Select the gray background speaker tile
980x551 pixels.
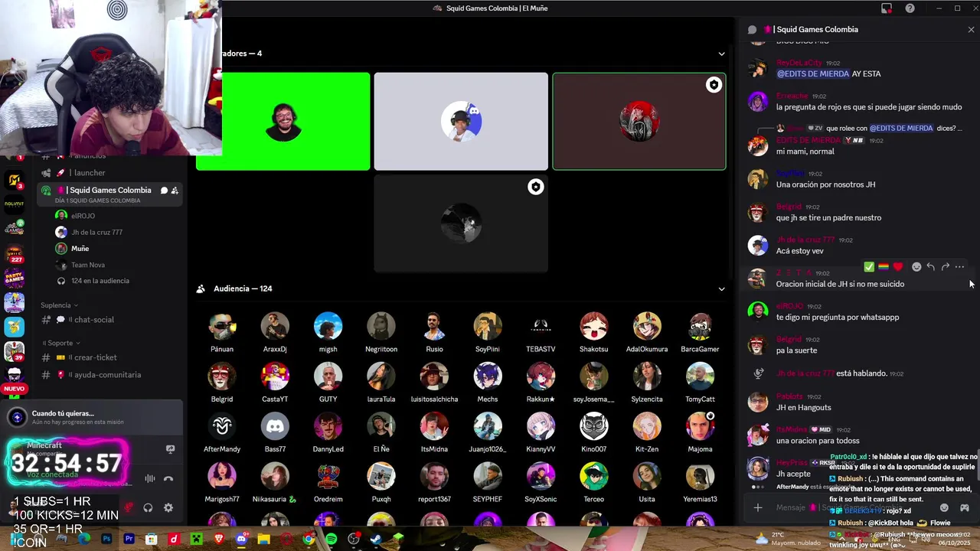tap(461, 121)
